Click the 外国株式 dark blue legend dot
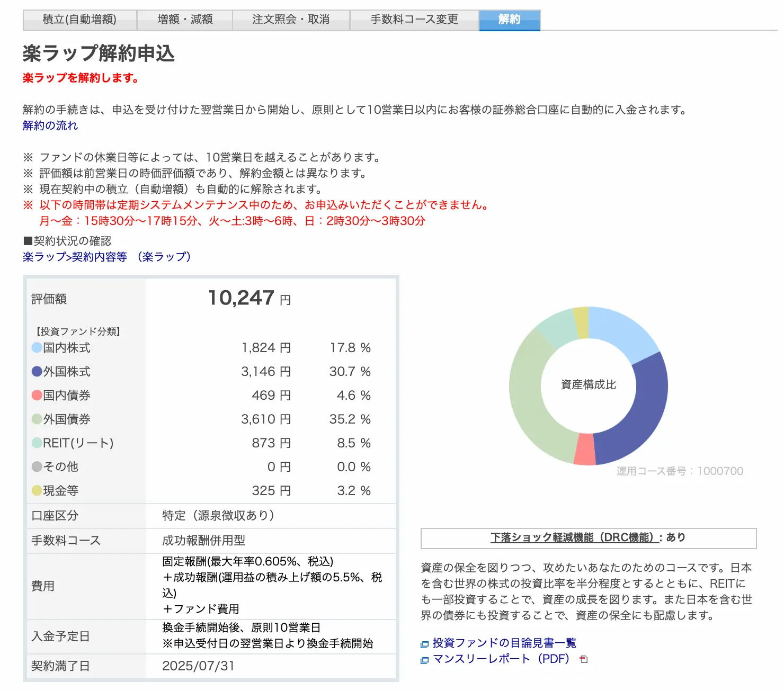784x691 pixels. point(37,372)
